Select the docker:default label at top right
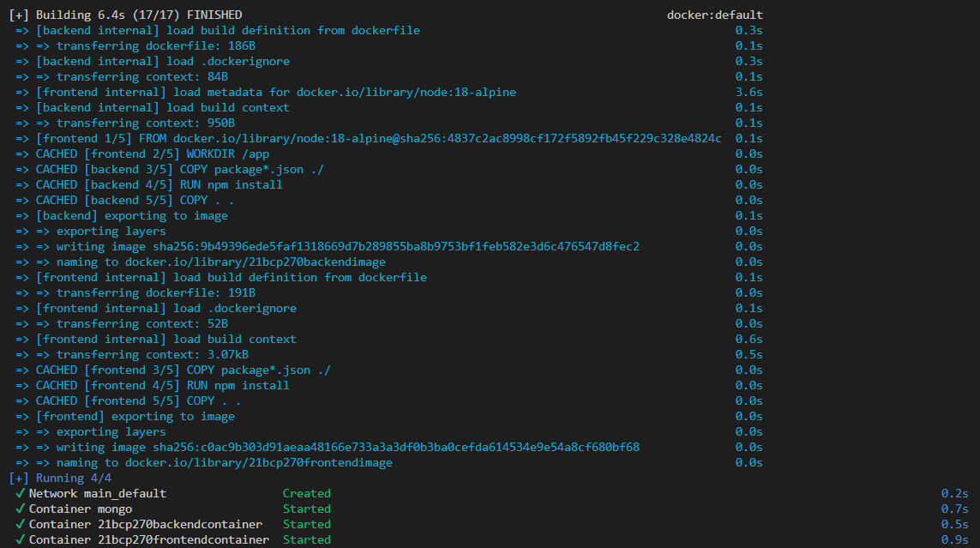The width and height of the screenshot is (980, 548). click(x=714, y=14)
